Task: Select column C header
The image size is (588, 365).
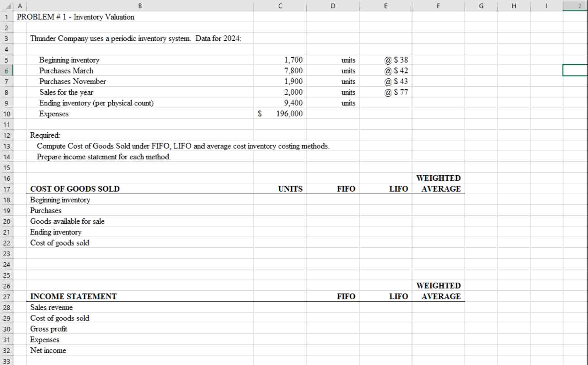Action: 280,6
